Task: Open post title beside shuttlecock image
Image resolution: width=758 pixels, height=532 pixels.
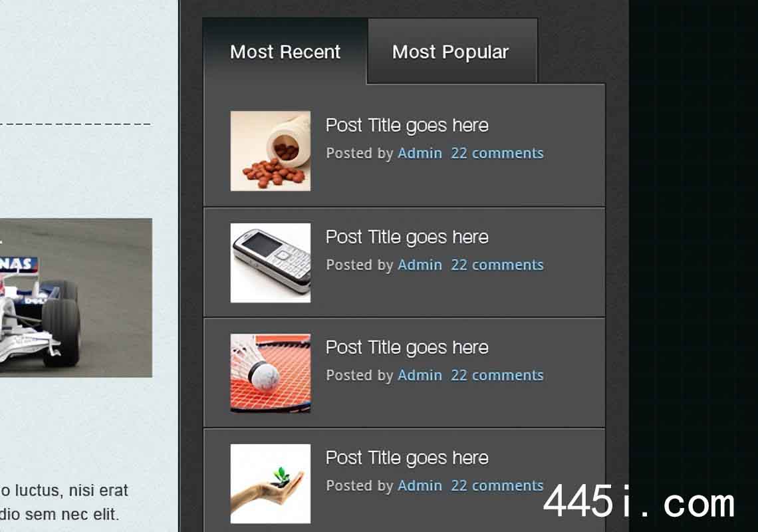Action: pos(407,348)
